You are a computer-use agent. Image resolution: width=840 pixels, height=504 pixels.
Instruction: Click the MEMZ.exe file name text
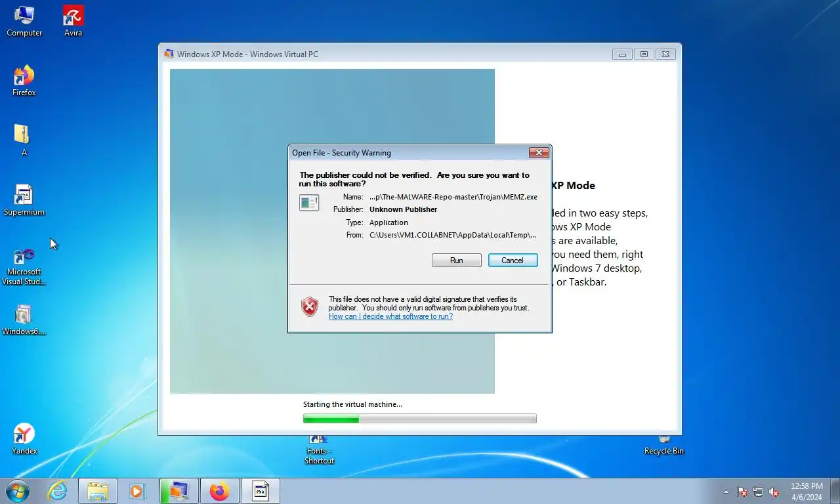[x=453, y=197]
